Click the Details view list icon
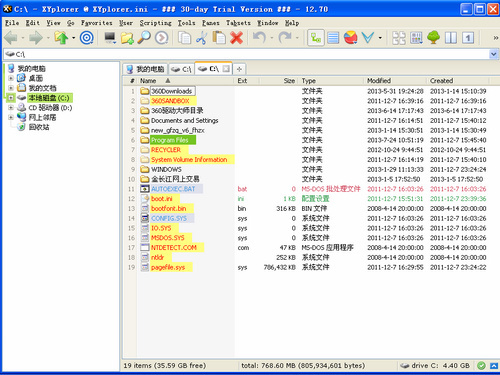Image resolution: width=500 pixels, height=375 pixels. [333, 38]
